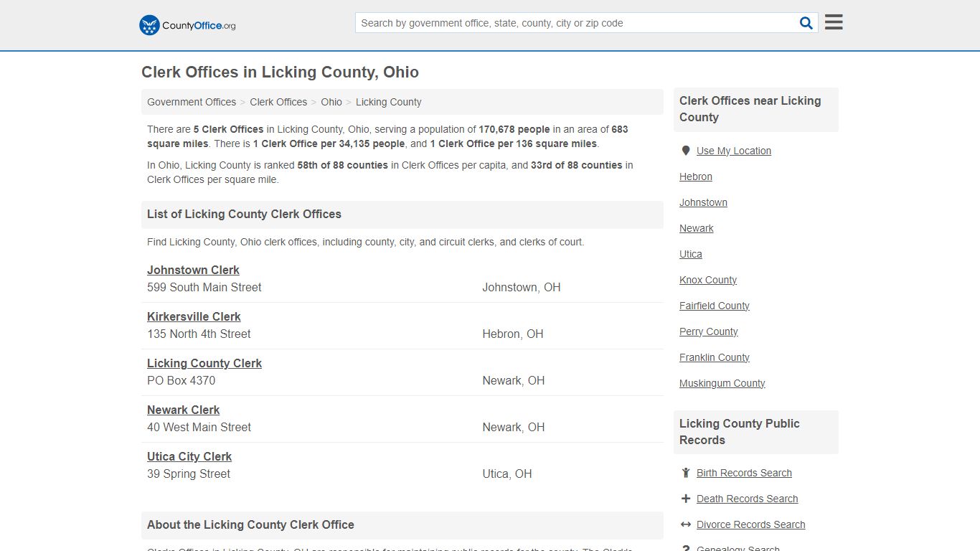Click page heading Clerk Offices in Licking County

[280, 72]
